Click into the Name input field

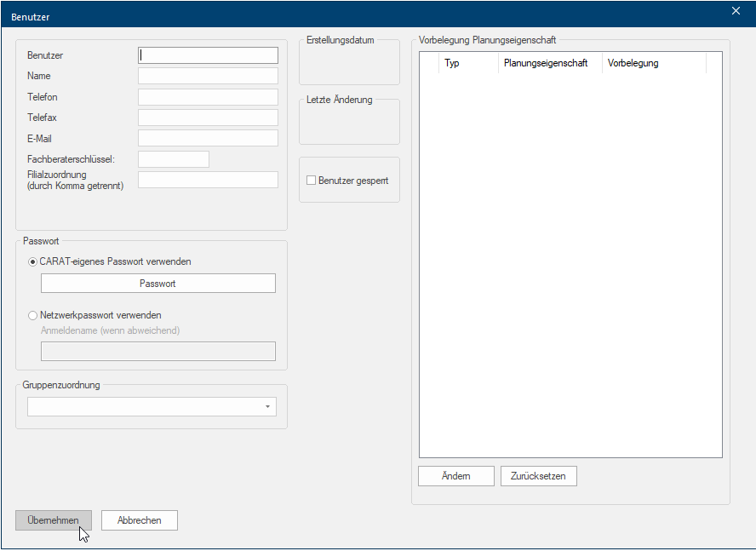(208, 76)
